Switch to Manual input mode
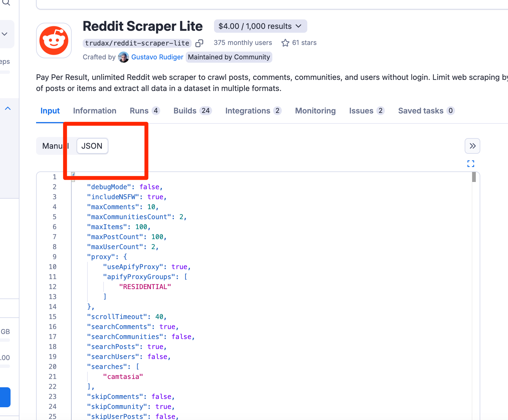This screenshot has height=420, width=508. (56, 146)
